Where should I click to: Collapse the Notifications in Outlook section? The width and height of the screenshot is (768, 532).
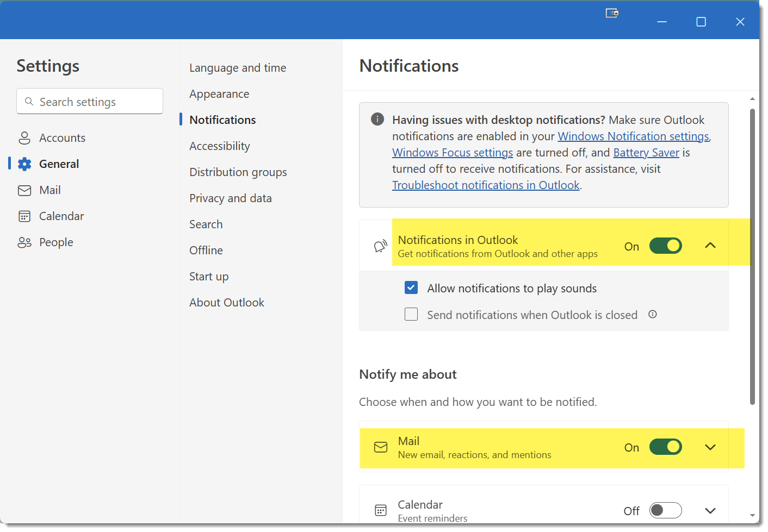coord(710,246)
